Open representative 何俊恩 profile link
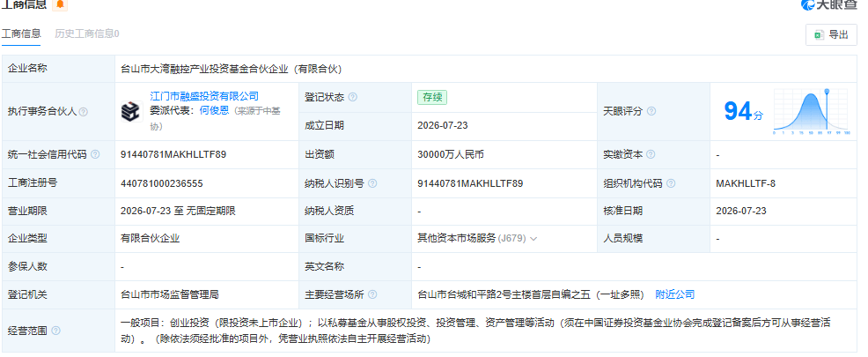Screen dimensions: 868x357 tap(214, 110)
